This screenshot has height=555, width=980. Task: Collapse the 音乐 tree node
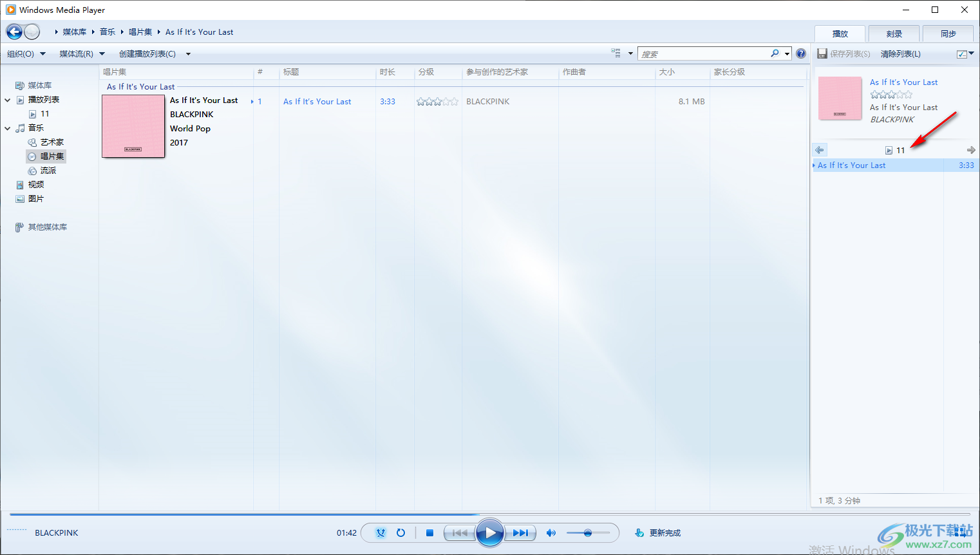(x=8, y=128)
